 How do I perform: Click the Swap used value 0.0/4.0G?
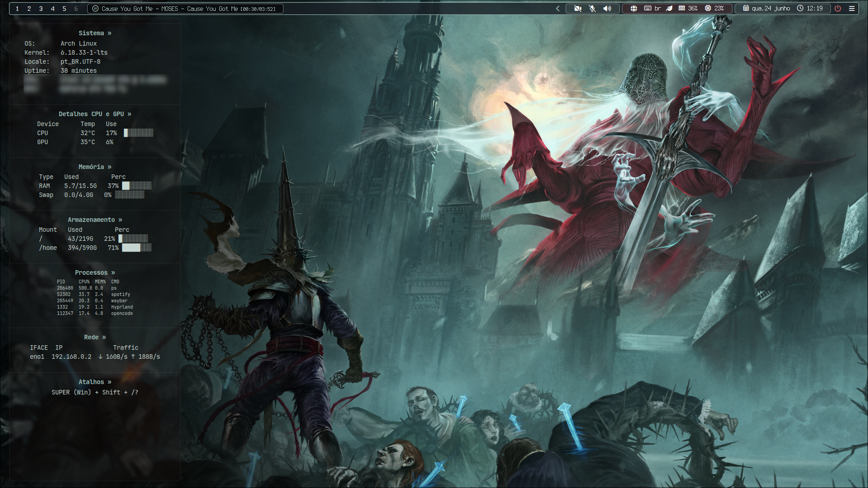point(79,195)
